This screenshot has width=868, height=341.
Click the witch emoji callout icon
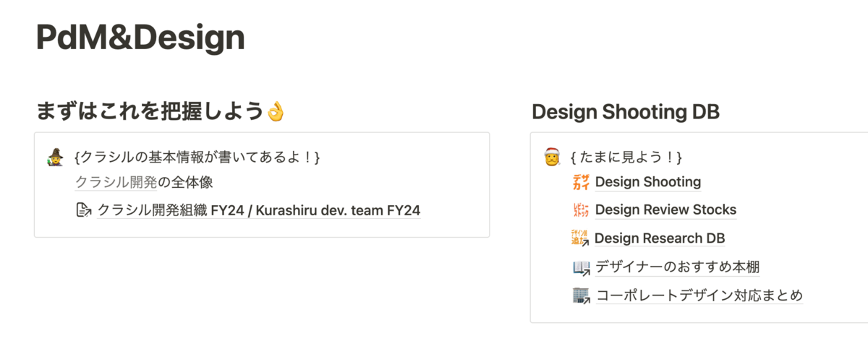56,155
